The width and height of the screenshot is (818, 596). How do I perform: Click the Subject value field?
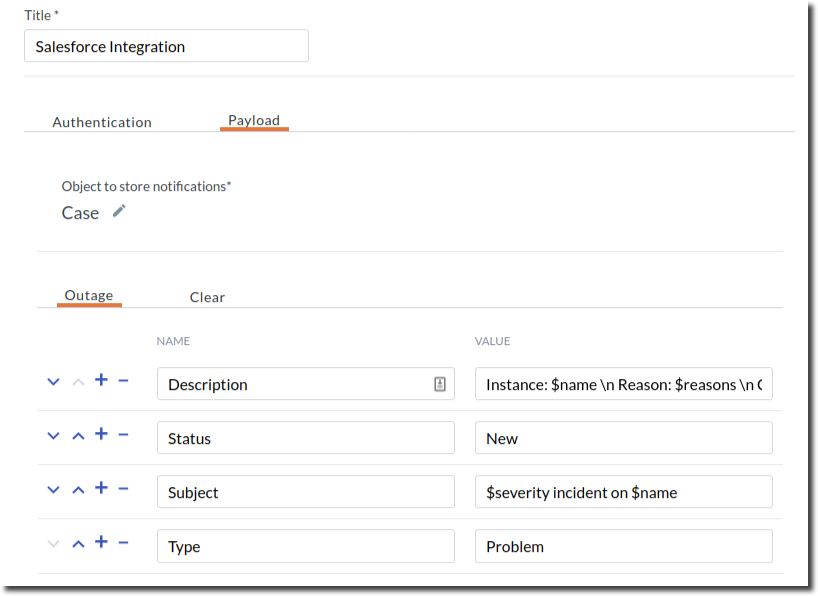(623, 492)
